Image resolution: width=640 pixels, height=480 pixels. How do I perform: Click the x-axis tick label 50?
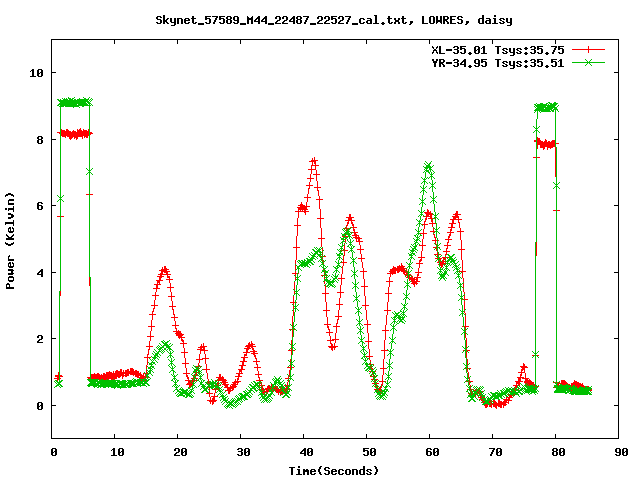(x=369, y=452)
